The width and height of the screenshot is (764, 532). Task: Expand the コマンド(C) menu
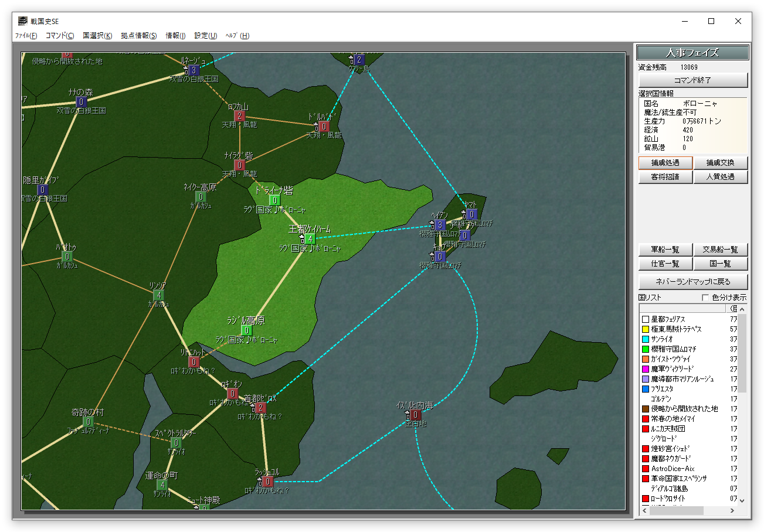pos(60,36)
